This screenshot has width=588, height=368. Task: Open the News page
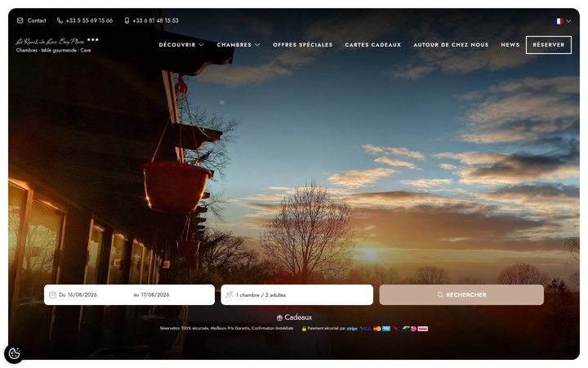pyautogui.click(x=510, y=45)
